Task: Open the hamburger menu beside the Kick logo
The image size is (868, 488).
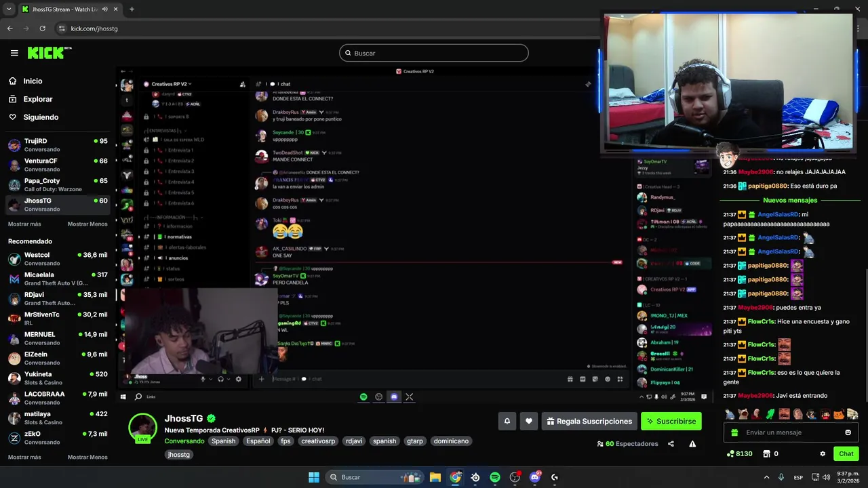Action: pyautogui.click(x=14, y=53)
